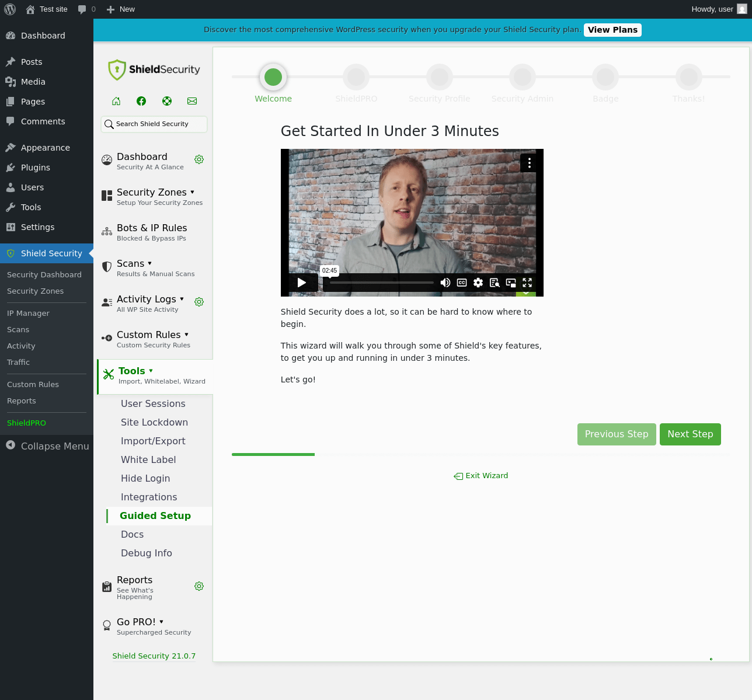Open WordPress Appearance menu
Image resolution: width=752 pixels, height=700 pixels.
point(47,148)
